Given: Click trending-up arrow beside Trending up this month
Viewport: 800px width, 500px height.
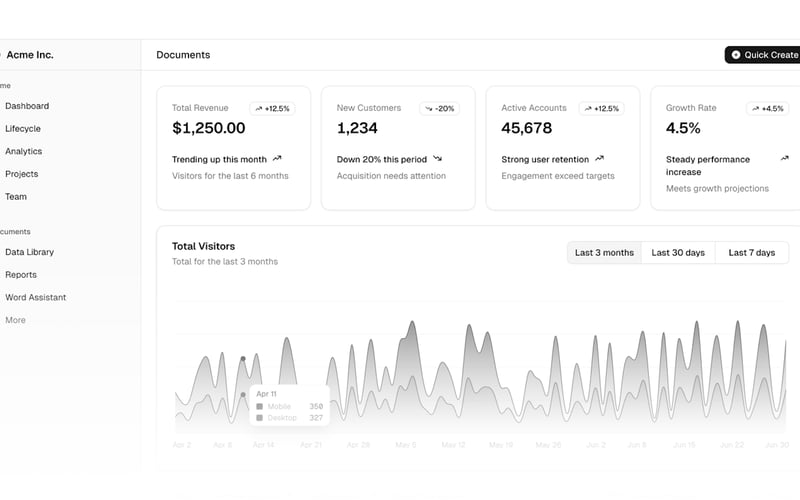Looking at the screenshot, I should (277, 159).
